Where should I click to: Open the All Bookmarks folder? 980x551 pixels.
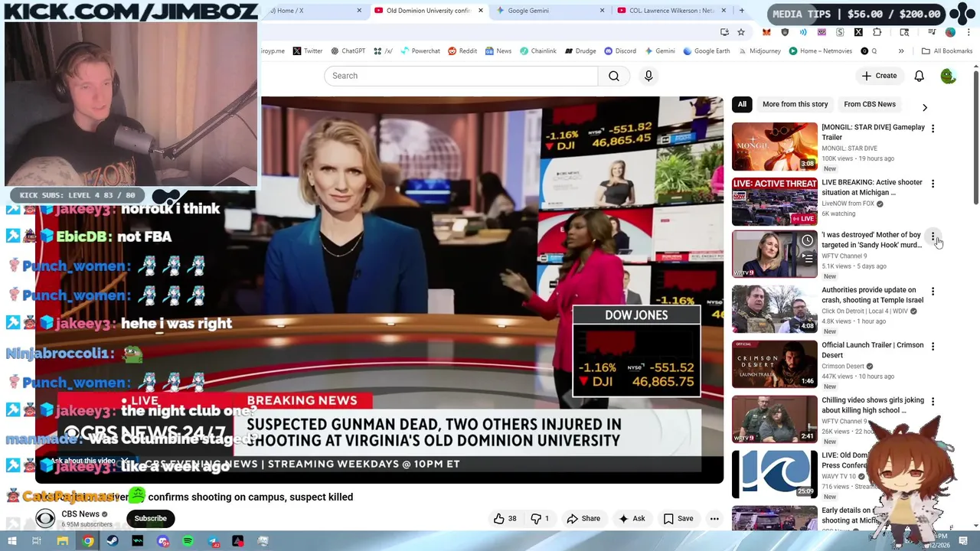(947, 51)
